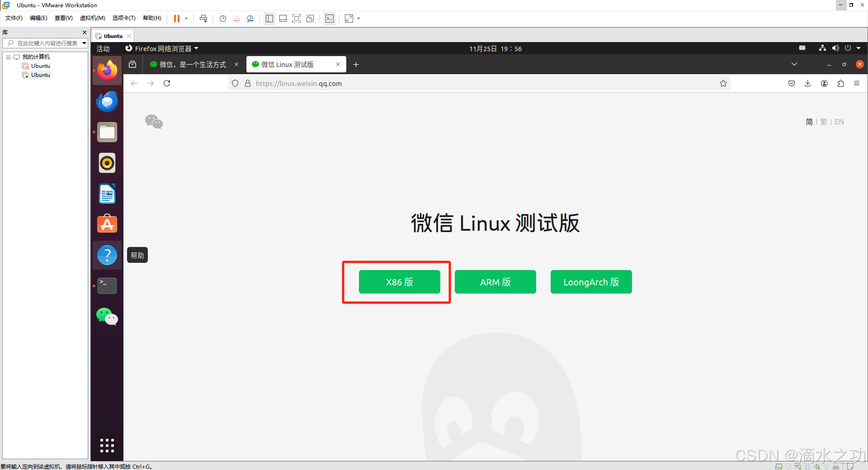Image resolution: width=868 pixels, height=470 pixels.
Task: Toggle VMware thumbnail bar view
Action: pos(283,19)
